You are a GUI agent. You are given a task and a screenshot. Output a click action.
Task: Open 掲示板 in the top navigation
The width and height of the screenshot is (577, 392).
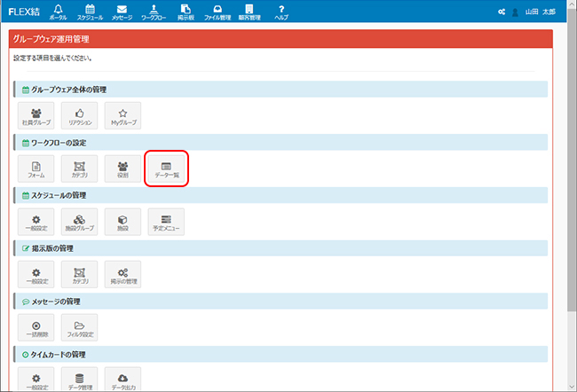coord(186,12)
